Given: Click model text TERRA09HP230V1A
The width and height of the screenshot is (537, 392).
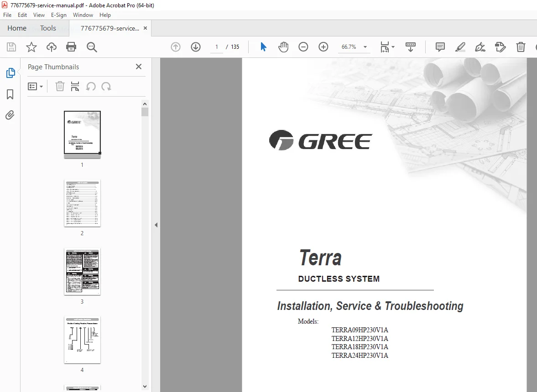Looking at the screenshot, I should pyautogui.click(x=360, y=330).
